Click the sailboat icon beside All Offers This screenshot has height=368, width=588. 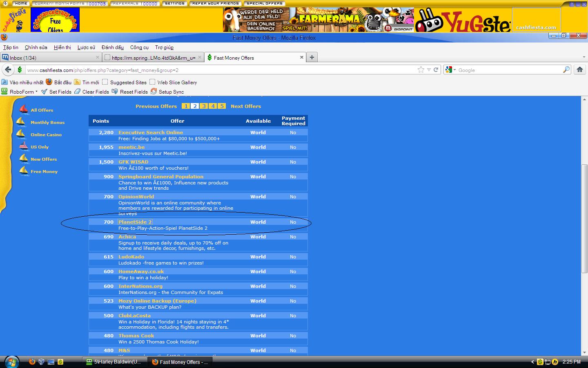24,109
